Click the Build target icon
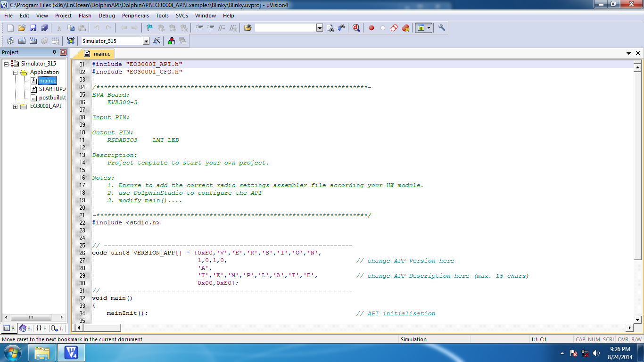The width and height of the screenshot is (644, 362). click(x=22, y=41)
